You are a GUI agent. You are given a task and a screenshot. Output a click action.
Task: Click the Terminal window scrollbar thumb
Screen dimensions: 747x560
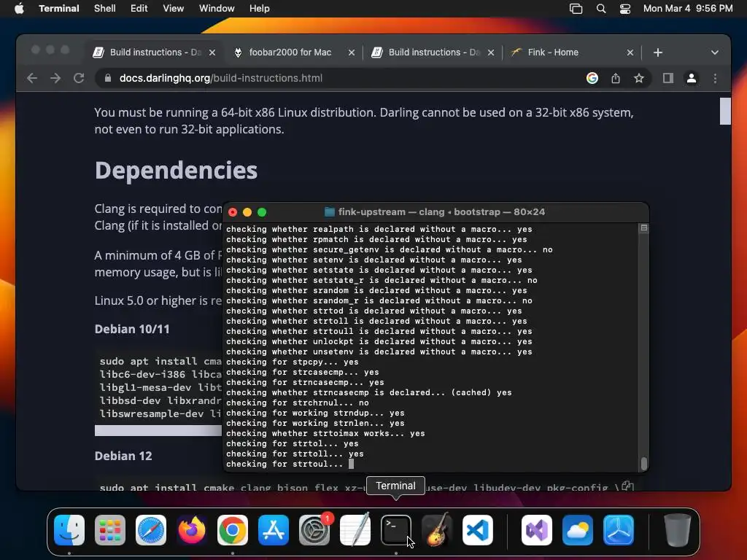click(644, 464)
